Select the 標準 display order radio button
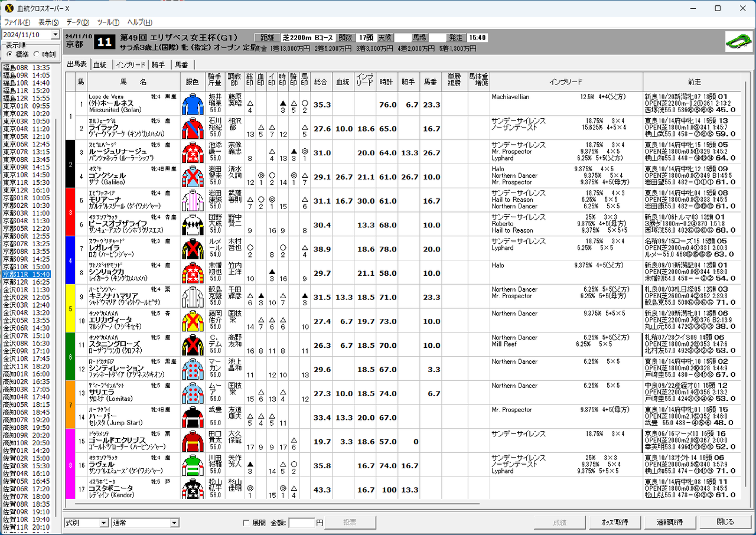The width and height of the screenshot is (756, 535). (x=10, y=54)
